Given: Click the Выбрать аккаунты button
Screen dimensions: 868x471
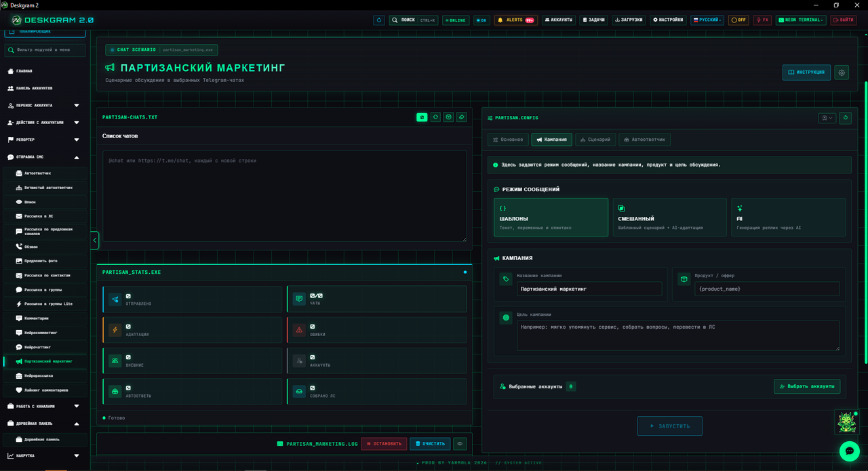Looking at the screenshot, I should [x=807, y=386].
